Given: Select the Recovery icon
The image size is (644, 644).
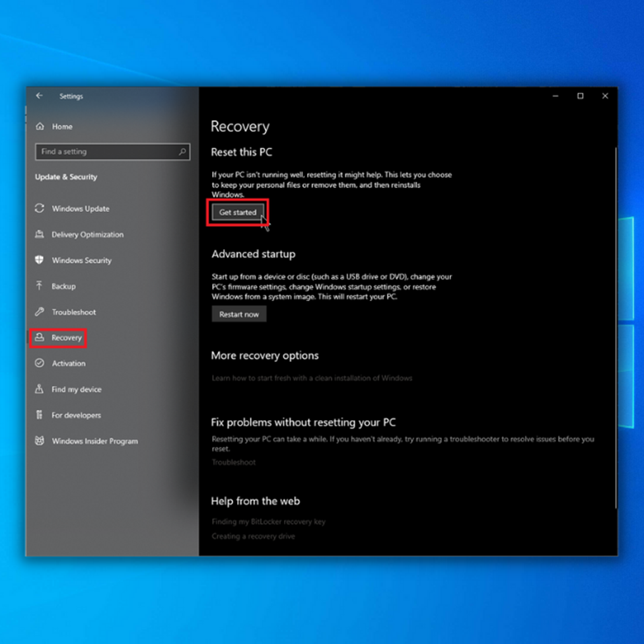Looking at the screenshot, I should point(40,338).
